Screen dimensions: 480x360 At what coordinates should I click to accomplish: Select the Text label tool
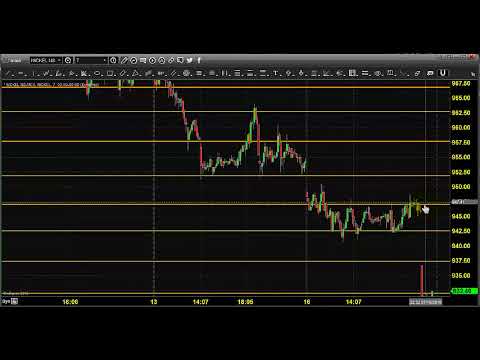pyautogui.click(x=275, y=73)
